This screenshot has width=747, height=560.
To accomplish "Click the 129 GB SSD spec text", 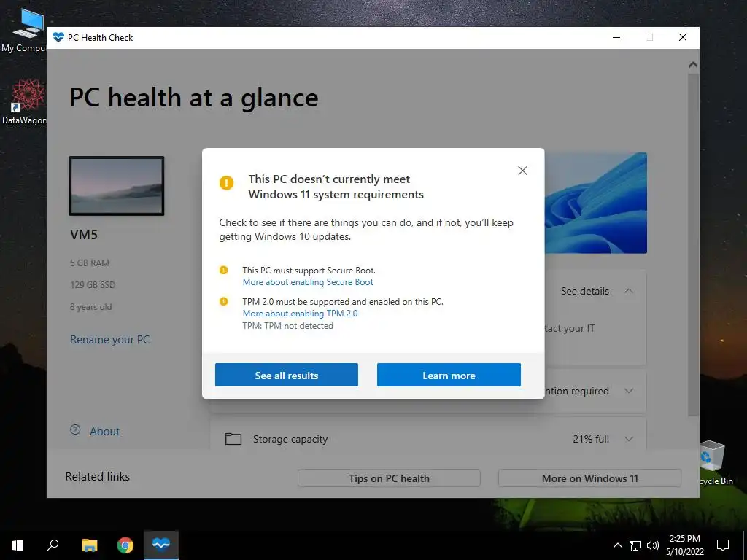I will (93, 285).
